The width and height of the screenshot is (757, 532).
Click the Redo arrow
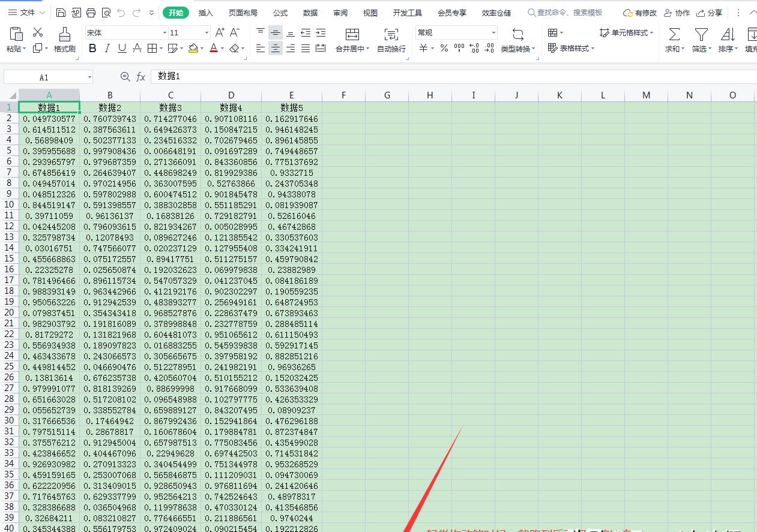tap(136, 13)
